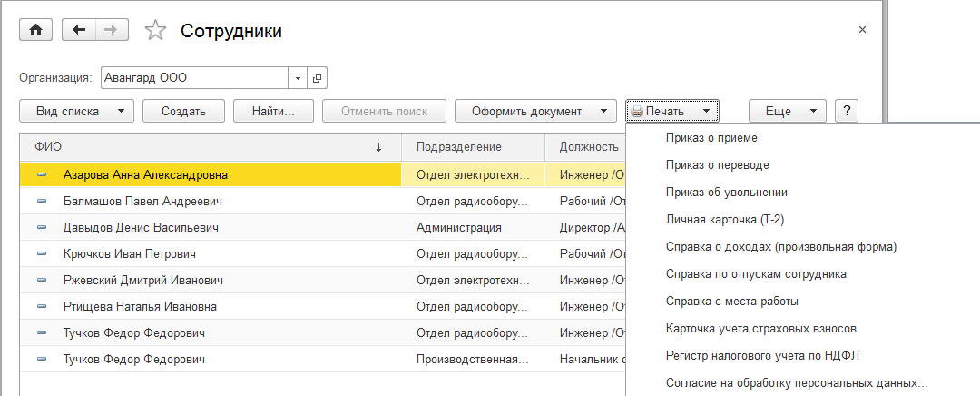Screen dimensions: 980x396
Task: Click the forward arrow navigation button
Action: click(x=111, y=30)
